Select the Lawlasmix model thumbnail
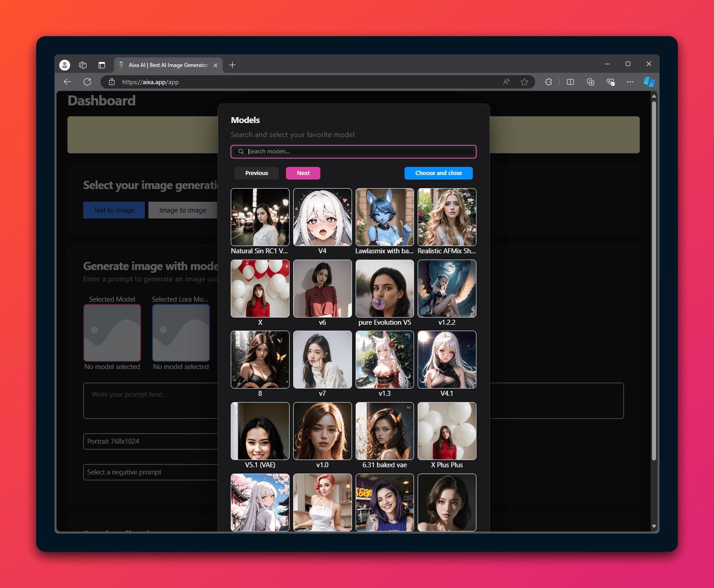The height and width of the screenshot is (588, 714). tap(385, 217)
